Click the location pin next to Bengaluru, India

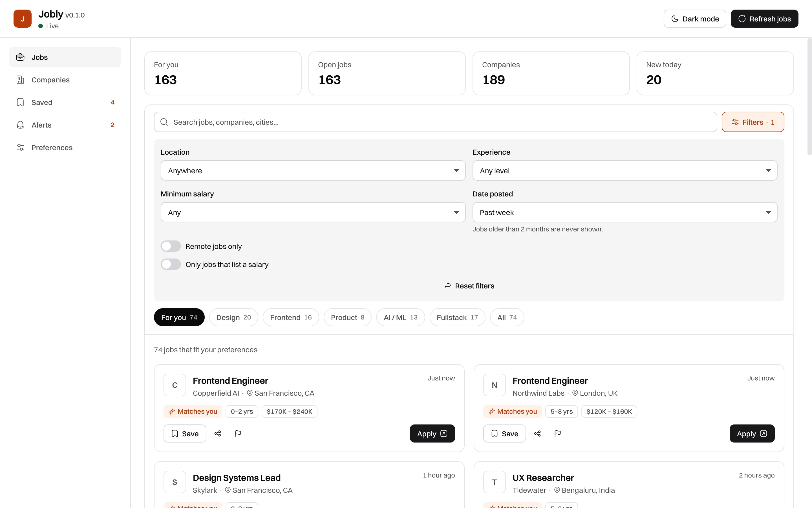[557, 490]
